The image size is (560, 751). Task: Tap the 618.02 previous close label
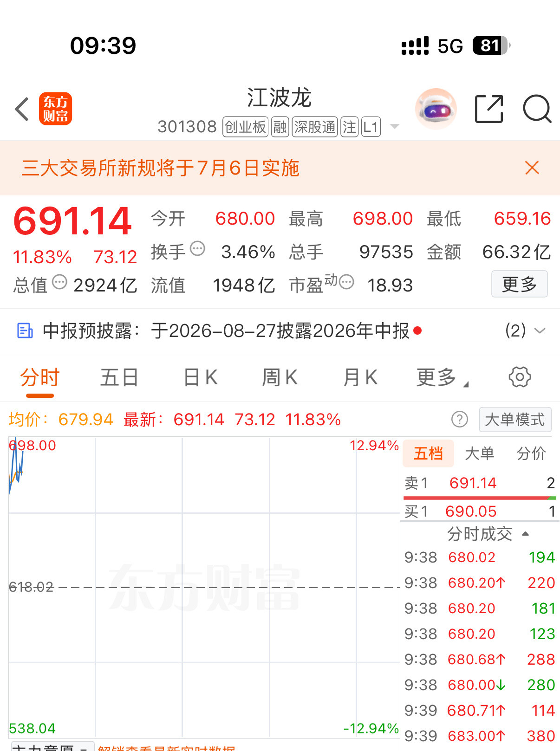click(x=32, y=587)
